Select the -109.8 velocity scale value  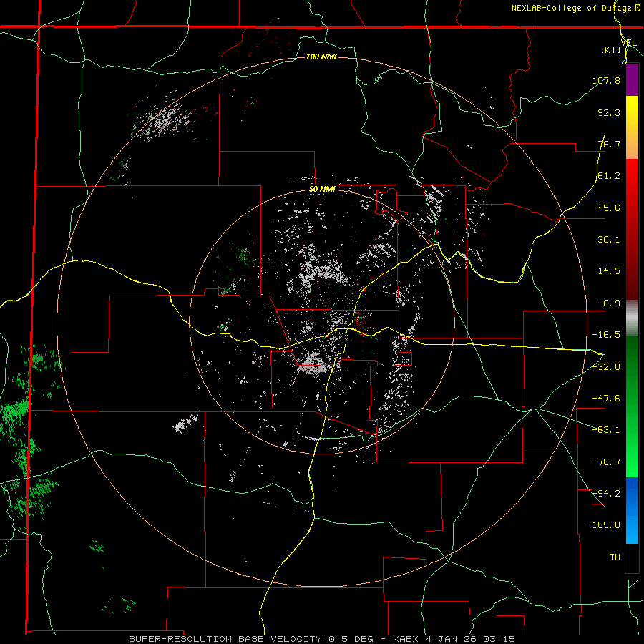pyautogui.click(x=603, y=525)
